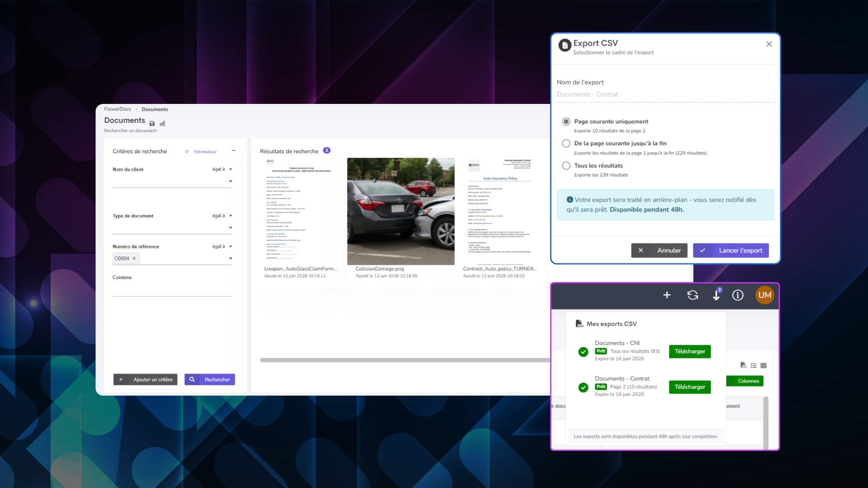Click the Export CSV document icon in dialog header
The image size is (868, 488).
tap(565, 45)
